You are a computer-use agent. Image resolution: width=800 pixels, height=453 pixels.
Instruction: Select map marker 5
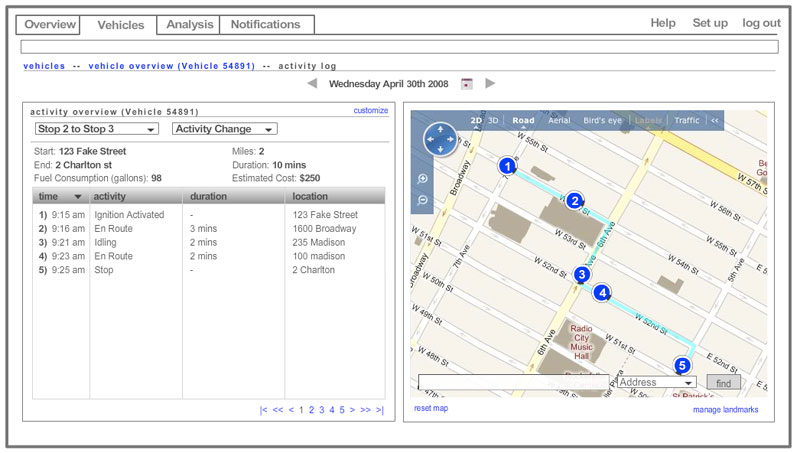(x=682, y=365)
